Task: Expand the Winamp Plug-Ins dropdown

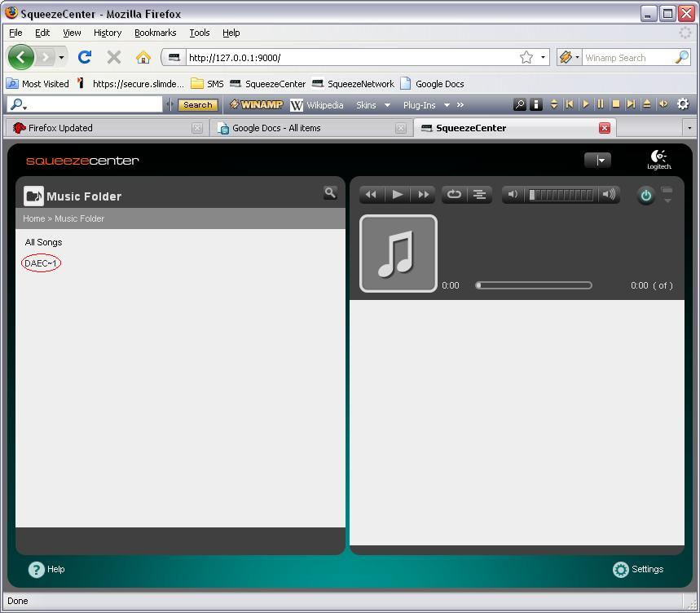Action: (x=426, y=105)
